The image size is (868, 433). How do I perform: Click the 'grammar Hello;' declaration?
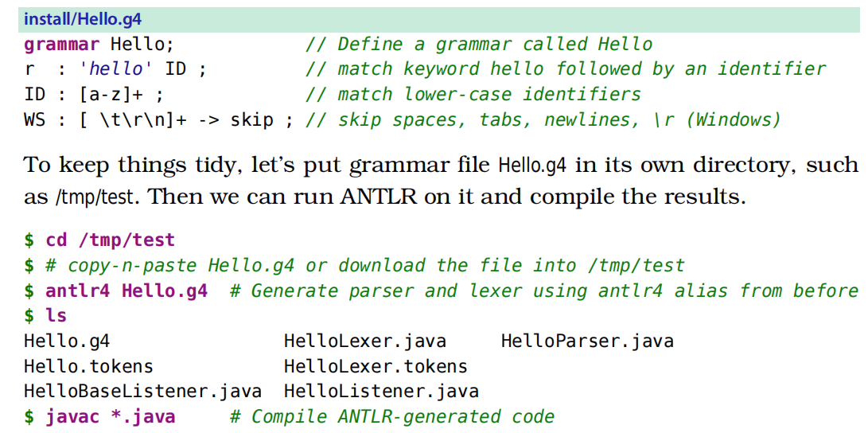[99, 44]
